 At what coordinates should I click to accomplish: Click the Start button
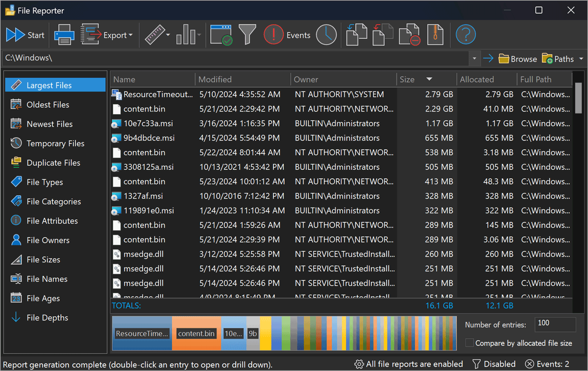pos(25,35)
